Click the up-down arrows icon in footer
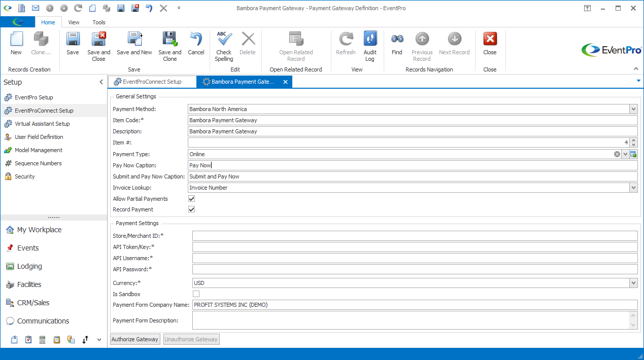644x360 pixels. point(85,340)
